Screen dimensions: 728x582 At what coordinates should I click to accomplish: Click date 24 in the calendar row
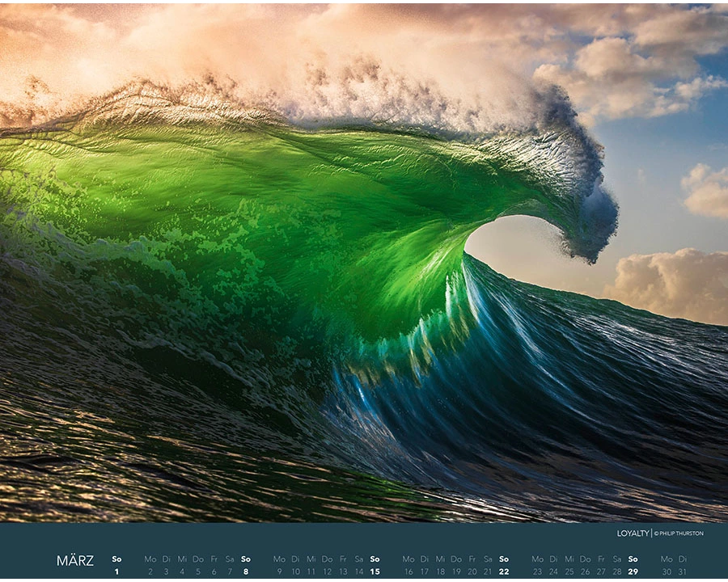(553, 571)
